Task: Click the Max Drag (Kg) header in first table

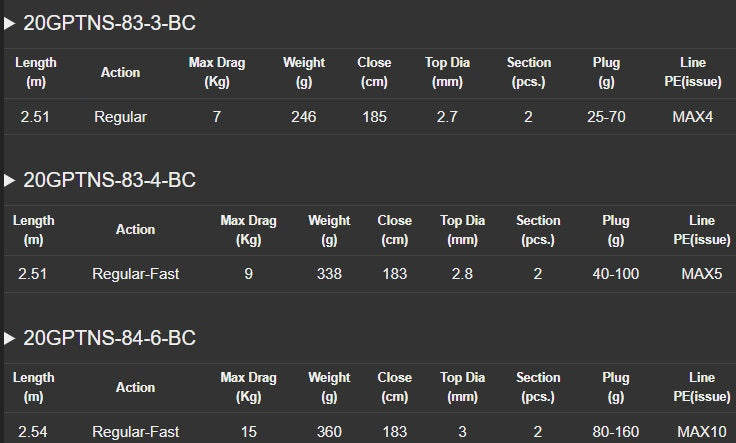Action: click(217, 72)
